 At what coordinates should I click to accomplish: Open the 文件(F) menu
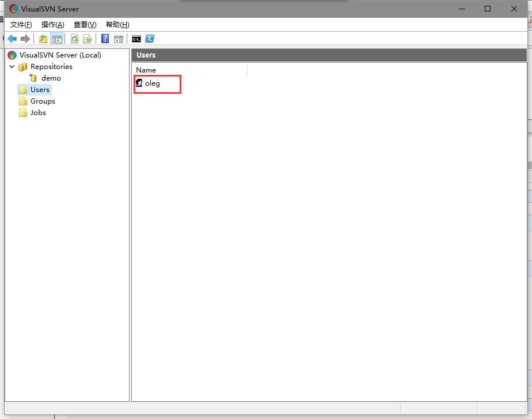pyautogui.click(x=21, y=24)
